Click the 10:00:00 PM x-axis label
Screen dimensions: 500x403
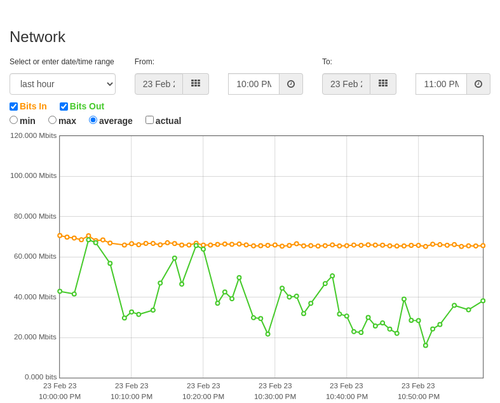(60, 397)
